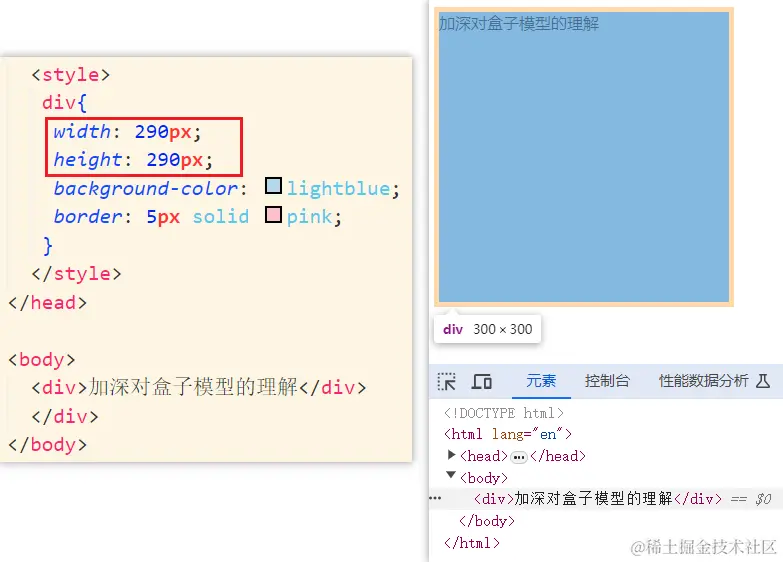Click the 'div{' selector line in code
The width and height of the screenshot is (783, 562).
[x=64, y=103]
